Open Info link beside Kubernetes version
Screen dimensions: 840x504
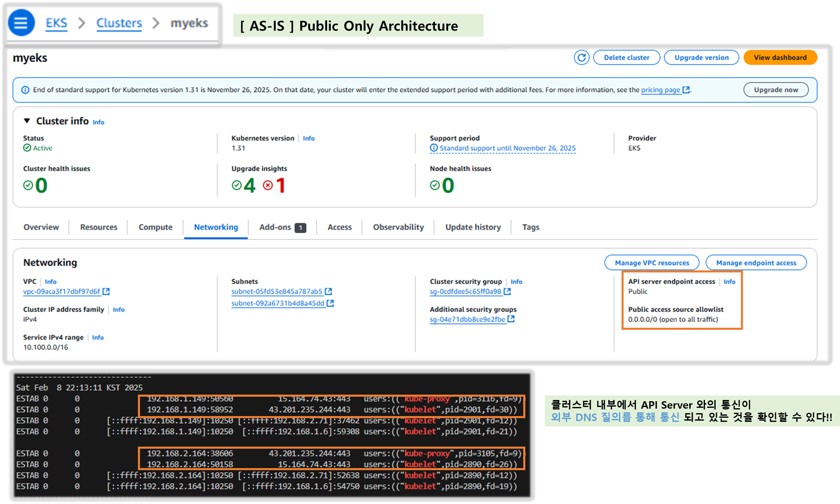(308, 138)
